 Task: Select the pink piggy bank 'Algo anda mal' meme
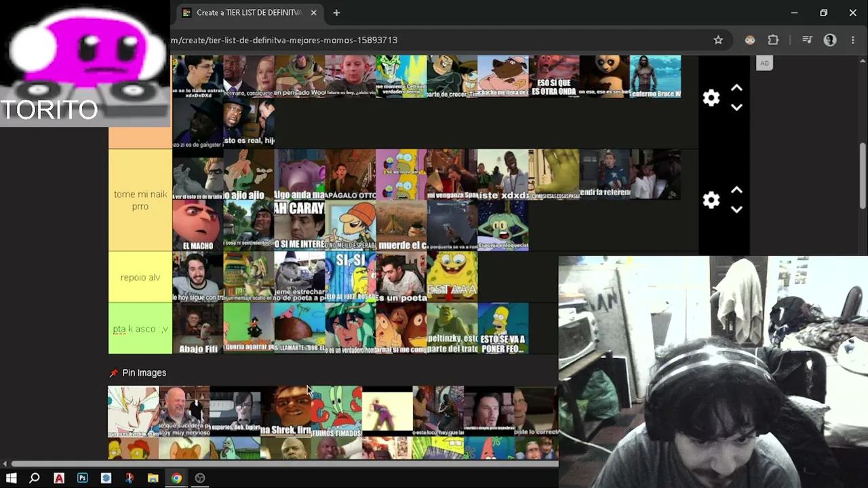[300, 175]
